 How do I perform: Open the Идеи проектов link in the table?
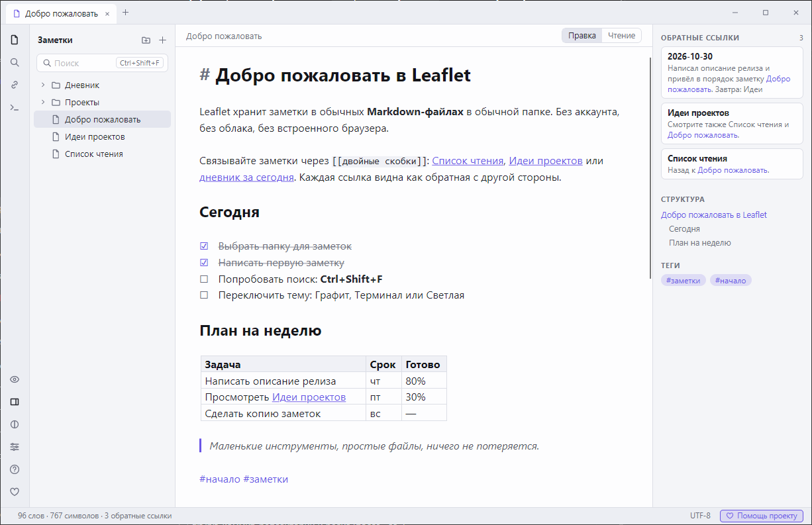click(309, 397)
